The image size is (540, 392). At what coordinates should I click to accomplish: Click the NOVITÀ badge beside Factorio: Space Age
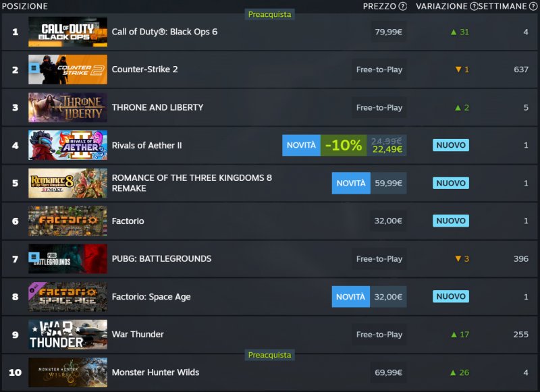click(x=350, y=296)
